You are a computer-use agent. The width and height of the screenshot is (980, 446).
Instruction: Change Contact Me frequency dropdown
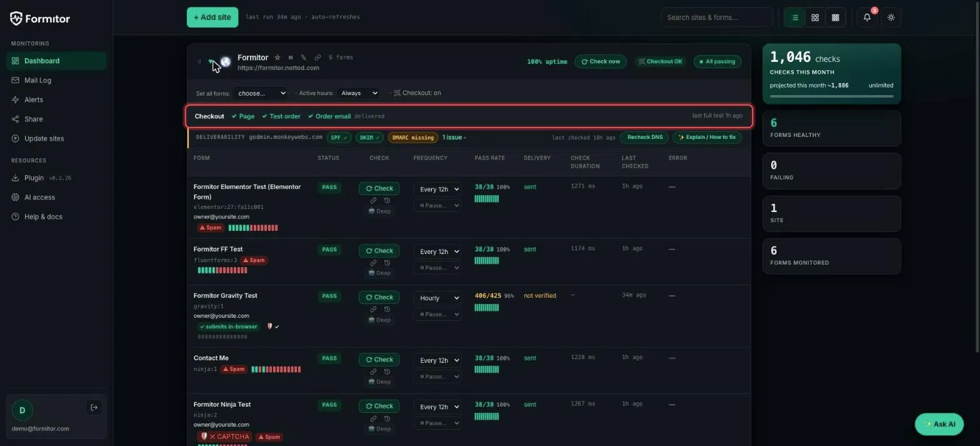[437, 360]
